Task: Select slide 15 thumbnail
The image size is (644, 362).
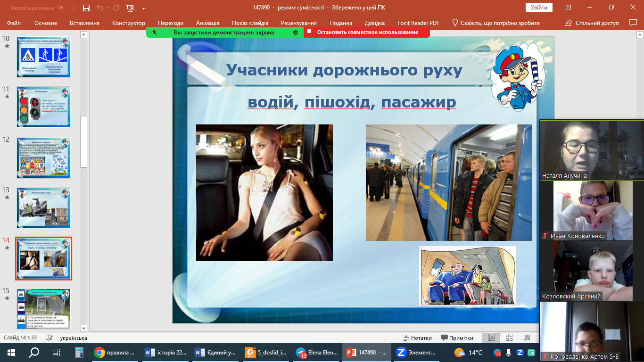Action: (43, 309)
